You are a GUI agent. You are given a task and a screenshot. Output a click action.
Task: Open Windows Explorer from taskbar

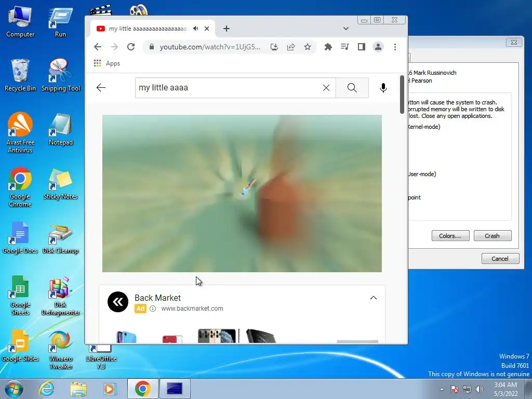tap(78, 389)
